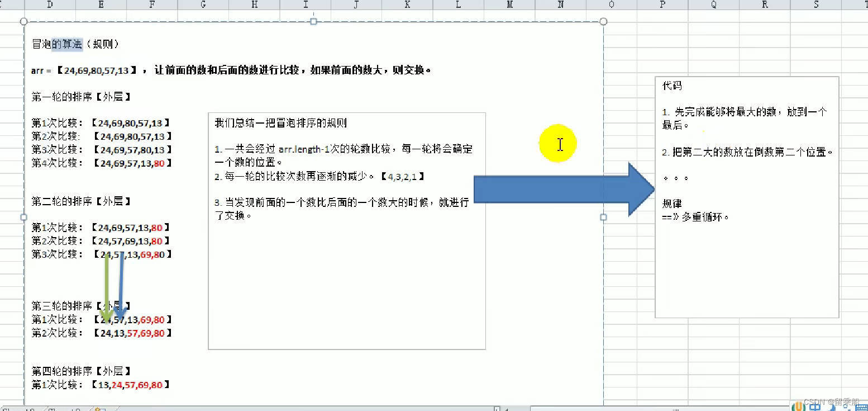Click the row 第3次比较:【24,69,57,80,13】
Screen dimensions: 868x411
coord(102,150)
